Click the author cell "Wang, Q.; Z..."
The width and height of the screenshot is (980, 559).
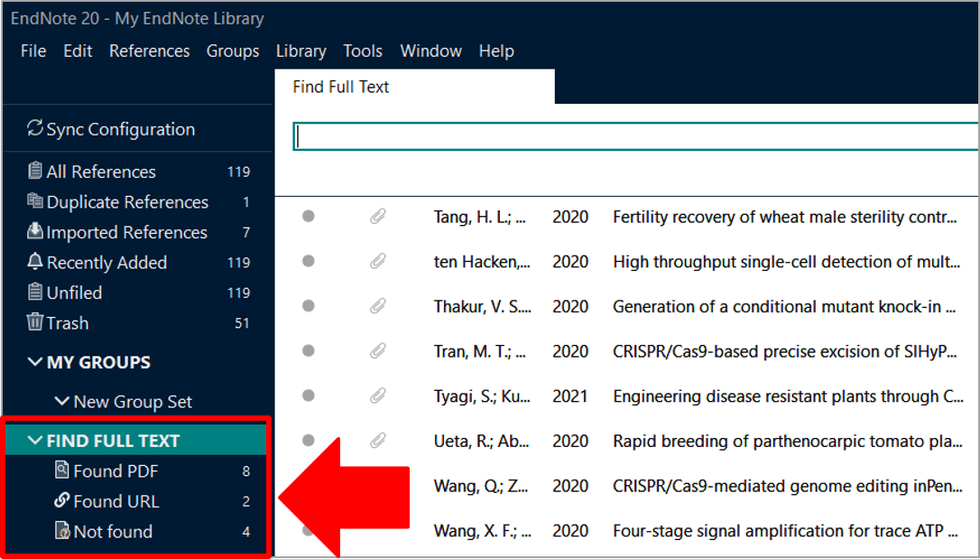click(x=481, y=486)
